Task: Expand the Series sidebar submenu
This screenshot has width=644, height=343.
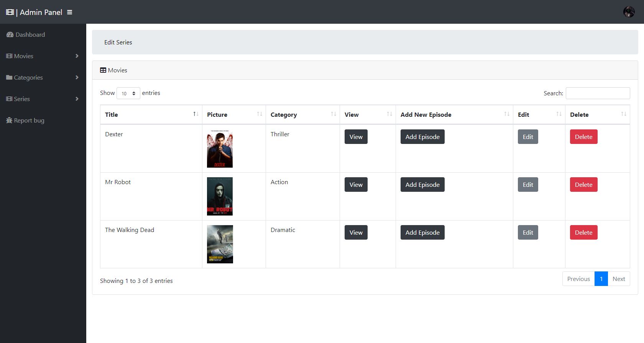Action: (77, 99)
